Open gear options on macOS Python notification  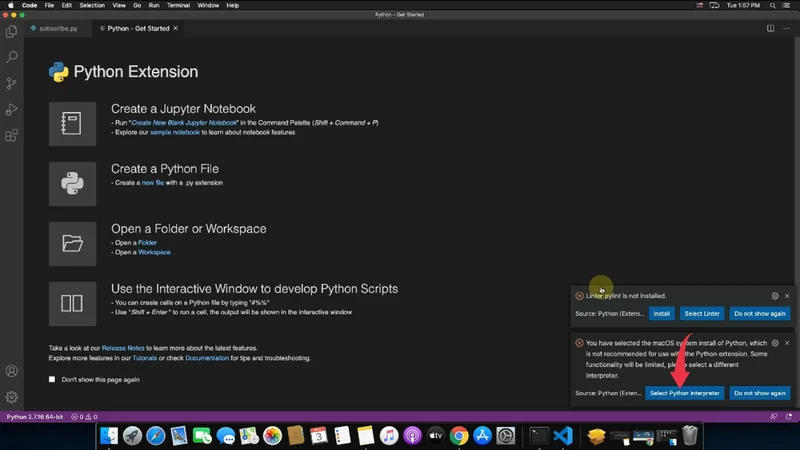click(x=775, y=343)
